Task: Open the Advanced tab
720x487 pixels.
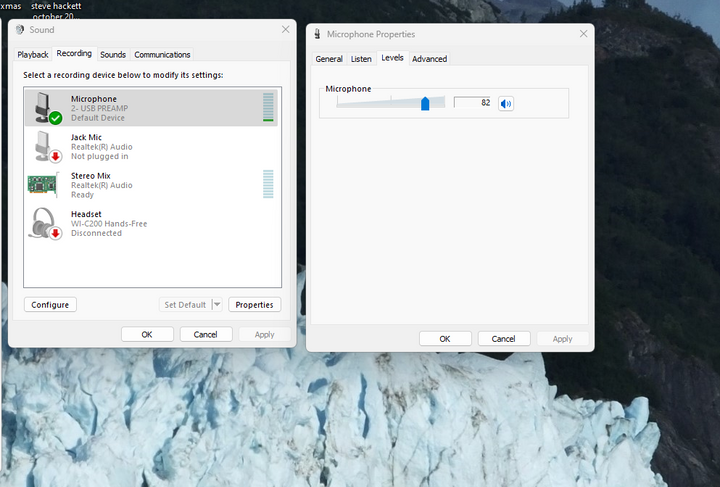Action: tap(429, 59)
